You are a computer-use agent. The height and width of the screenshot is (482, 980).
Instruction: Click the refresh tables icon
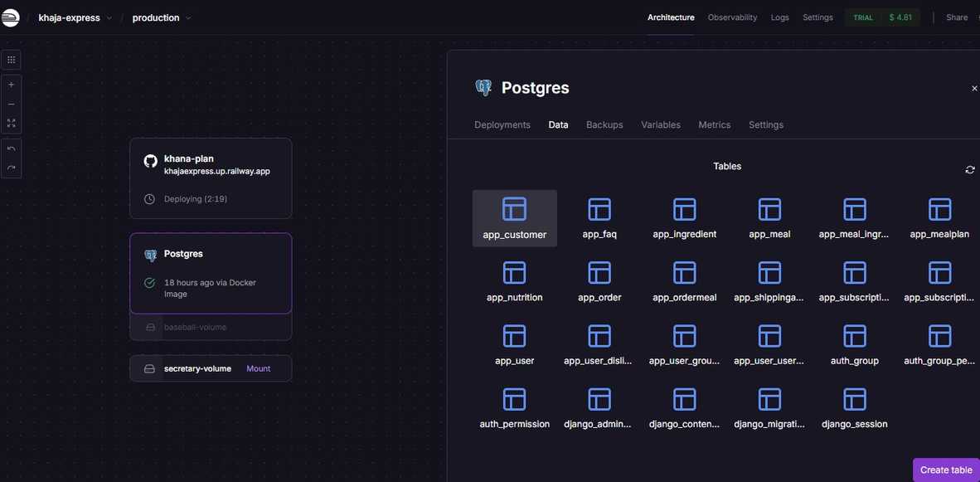click(970, 170)
